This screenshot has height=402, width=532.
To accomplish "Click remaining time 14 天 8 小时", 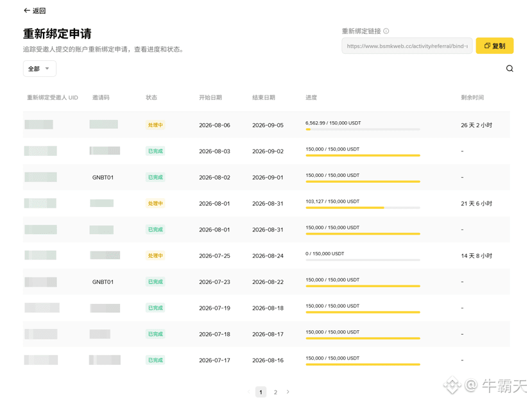I will click(x=476, y=256).
